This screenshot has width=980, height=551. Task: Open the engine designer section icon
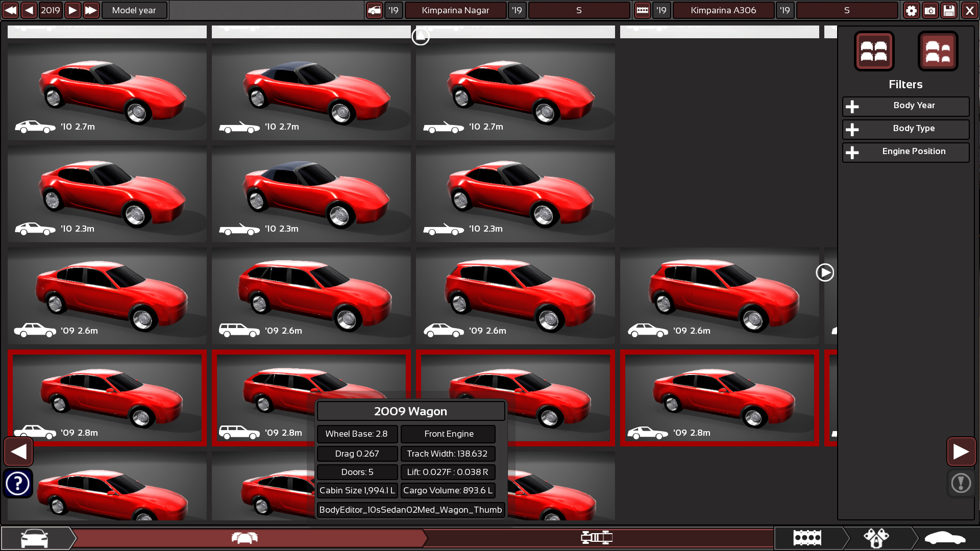click(x=807, y=538)
